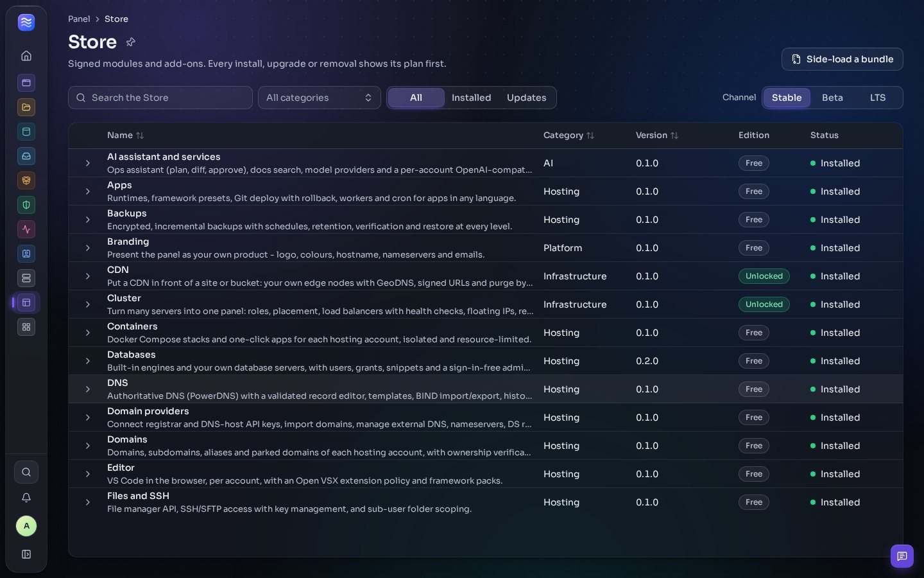
Task: Click Side-load a bundle button
Action: click(x=842, y=59)
